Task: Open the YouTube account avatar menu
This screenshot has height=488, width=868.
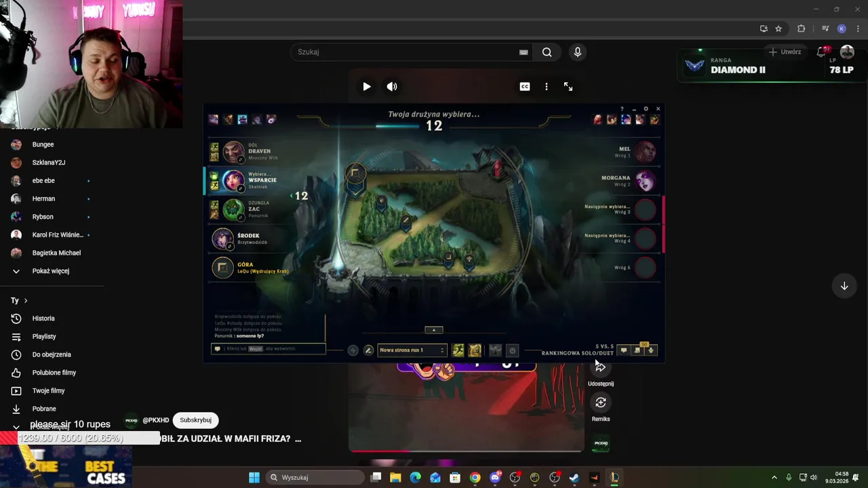Action: point(847,52)
